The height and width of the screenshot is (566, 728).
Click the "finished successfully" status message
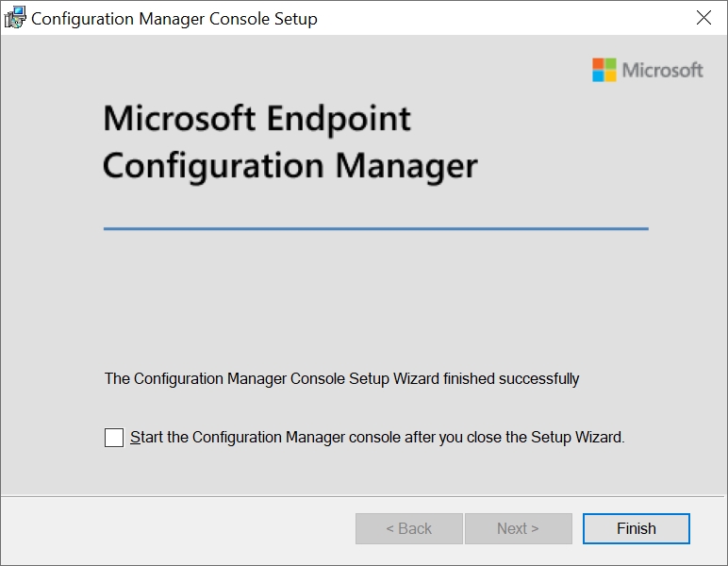tap(341, 379)
